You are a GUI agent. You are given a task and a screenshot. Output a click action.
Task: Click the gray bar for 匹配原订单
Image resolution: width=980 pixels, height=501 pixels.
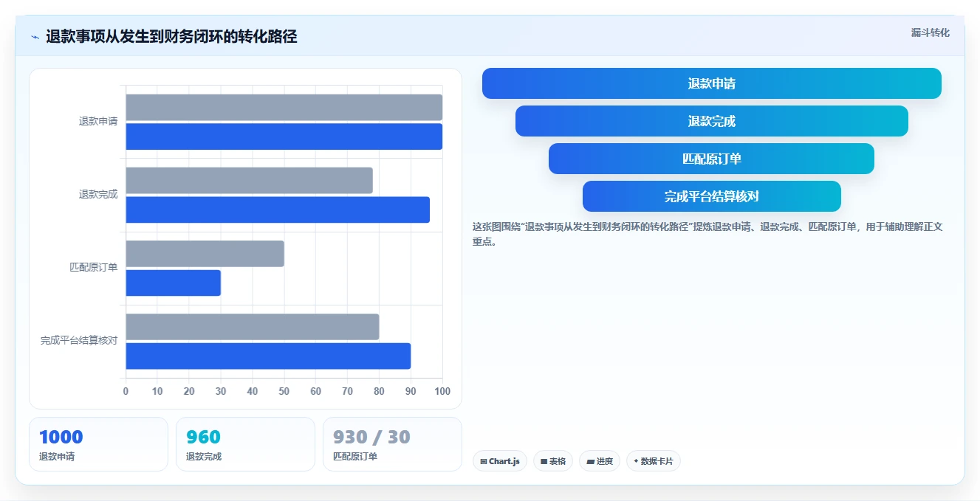pos(205,254)
